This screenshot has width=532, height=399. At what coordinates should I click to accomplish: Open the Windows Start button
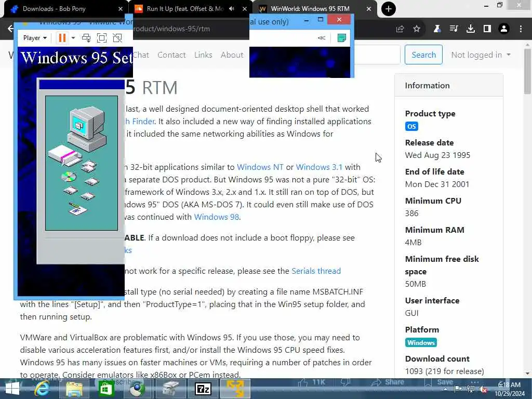(12, 389)
